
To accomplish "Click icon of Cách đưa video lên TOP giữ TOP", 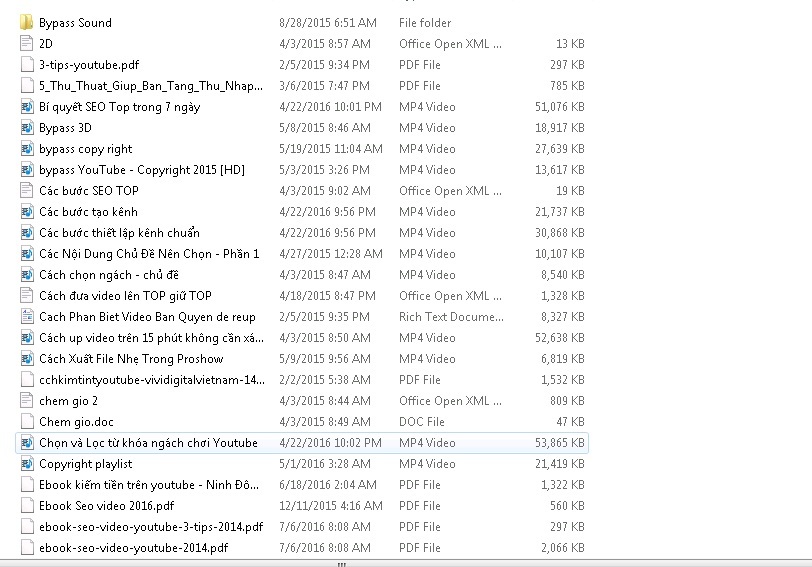I will [x=26, y=296].
